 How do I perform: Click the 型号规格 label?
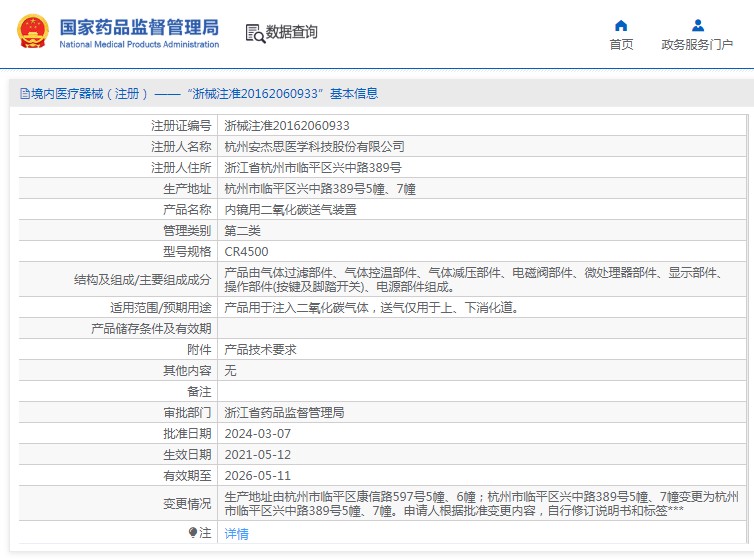click(188, 252)
